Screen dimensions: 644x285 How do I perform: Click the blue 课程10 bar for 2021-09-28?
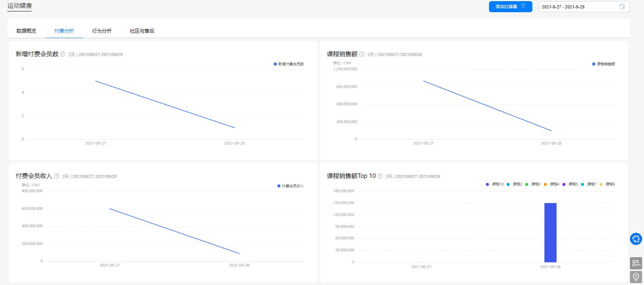pyautogui.click(x=550, y=232)
